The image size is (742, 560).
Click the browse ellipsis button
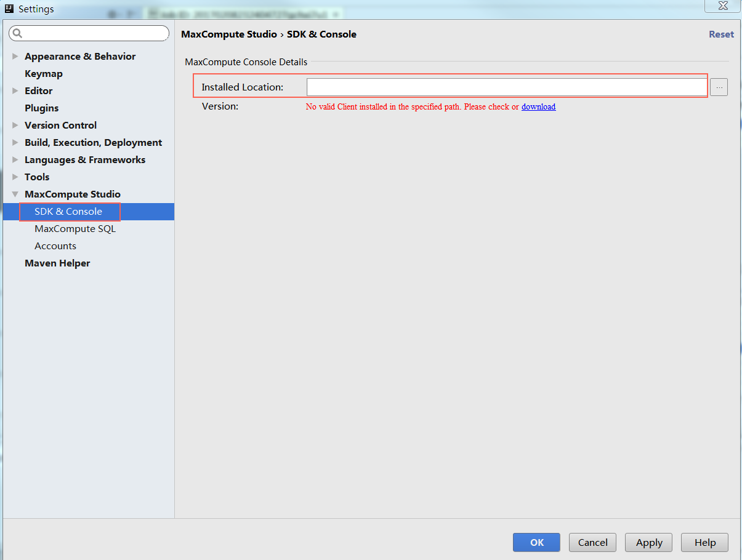tap(719, 87)
